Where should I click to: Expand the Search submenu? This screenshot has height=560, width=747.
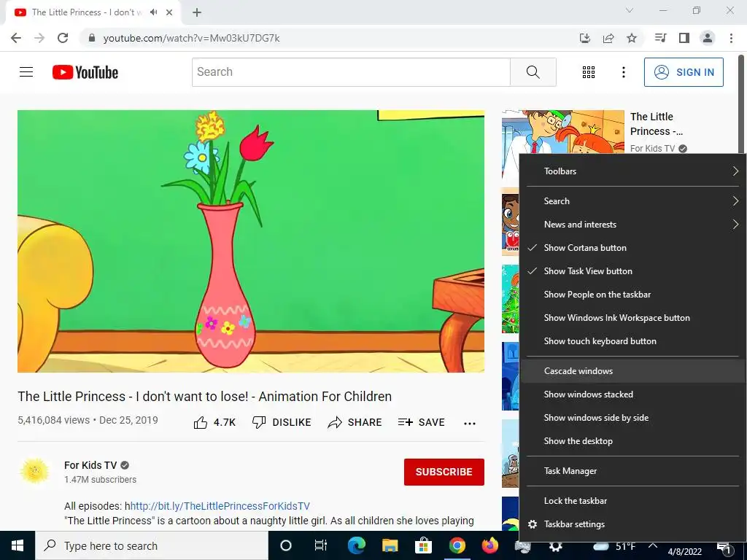tap(632, 201)
